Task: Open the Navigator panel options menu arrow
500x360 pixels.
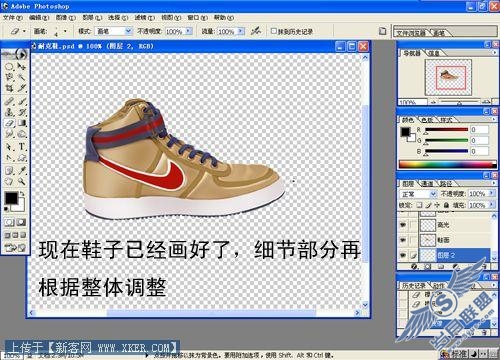Action: [494, 53]
